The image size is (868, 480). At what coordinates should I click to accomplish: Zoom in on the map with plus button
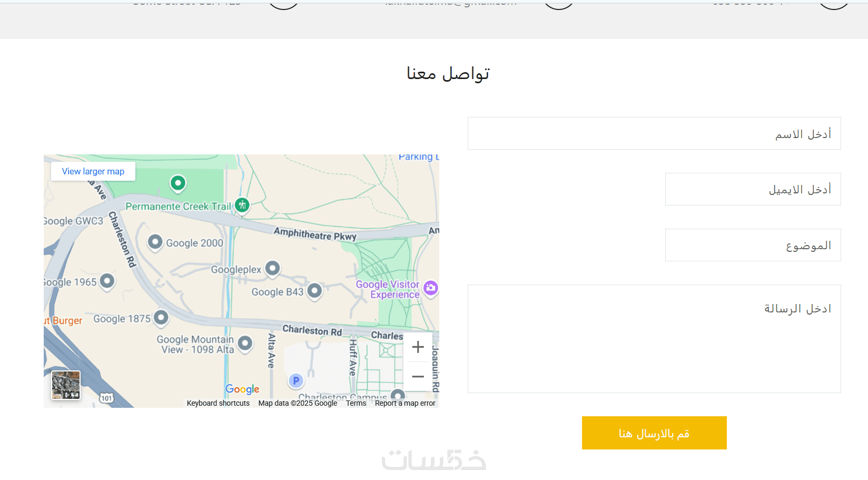pyautogui.click(x=418, y=347)
